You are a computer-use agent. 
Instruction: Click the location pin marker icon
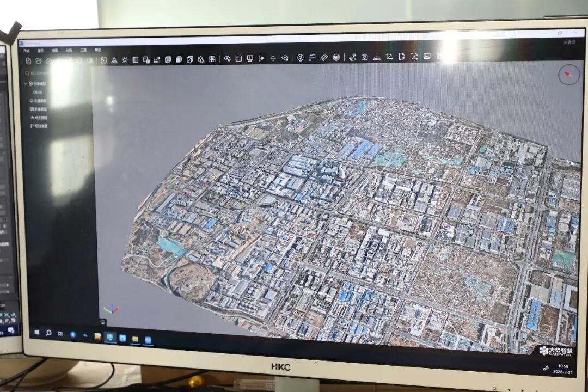coord(300,58)
